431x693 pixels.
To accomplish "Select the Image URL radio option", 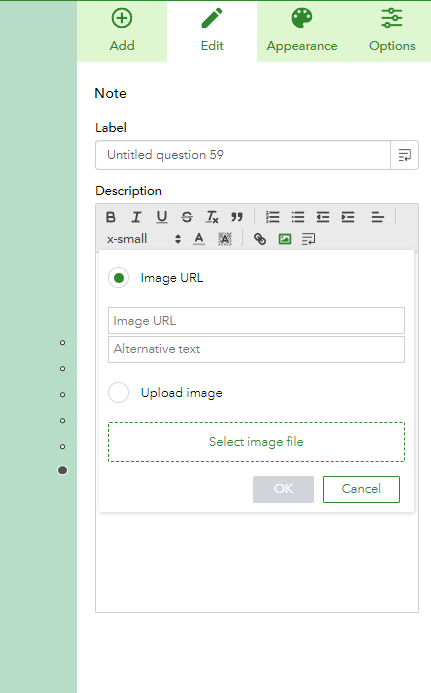I will [x=118, y=278].
